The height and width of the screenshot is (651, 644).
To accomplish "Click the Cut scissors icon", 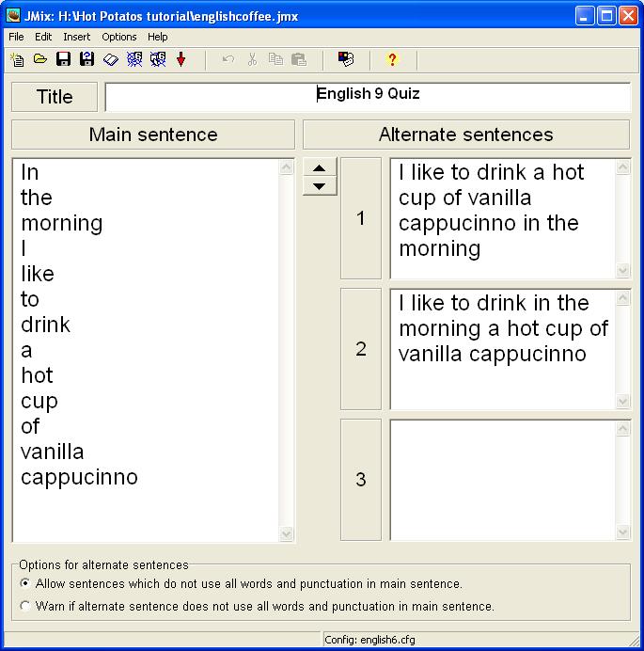I will pos(252,59).
